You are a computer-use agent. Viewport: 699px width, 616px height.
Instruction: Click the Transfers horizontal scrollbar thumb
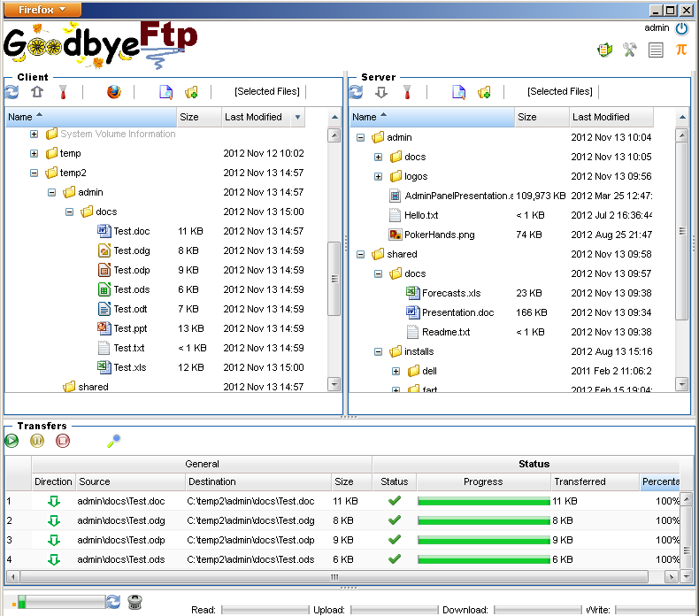click(334, 577)
